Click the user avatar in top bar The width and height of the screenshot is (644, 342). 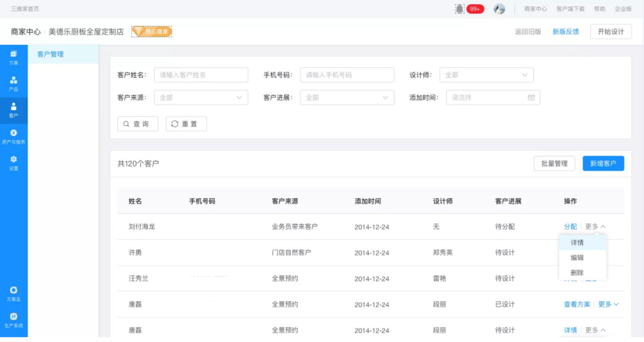499,9
